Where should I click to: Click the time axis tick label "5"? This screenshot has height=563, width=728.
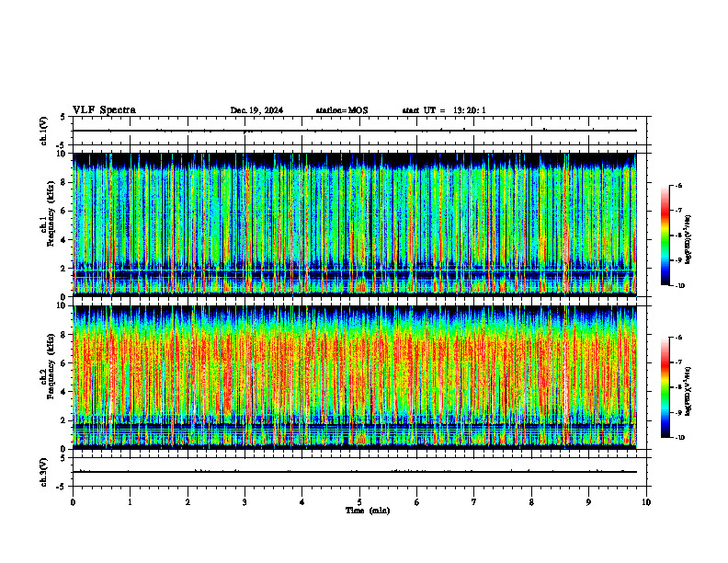coord(359,502)
